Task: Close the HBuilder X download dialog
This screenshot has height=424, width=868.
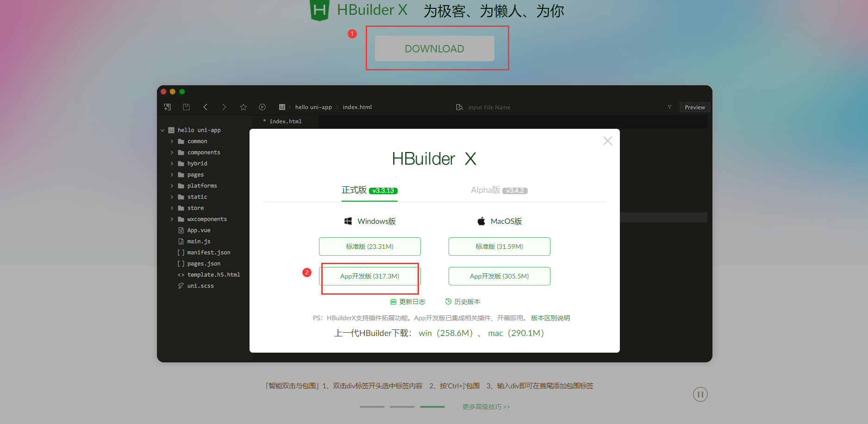Action: click(x=608, y=141)
